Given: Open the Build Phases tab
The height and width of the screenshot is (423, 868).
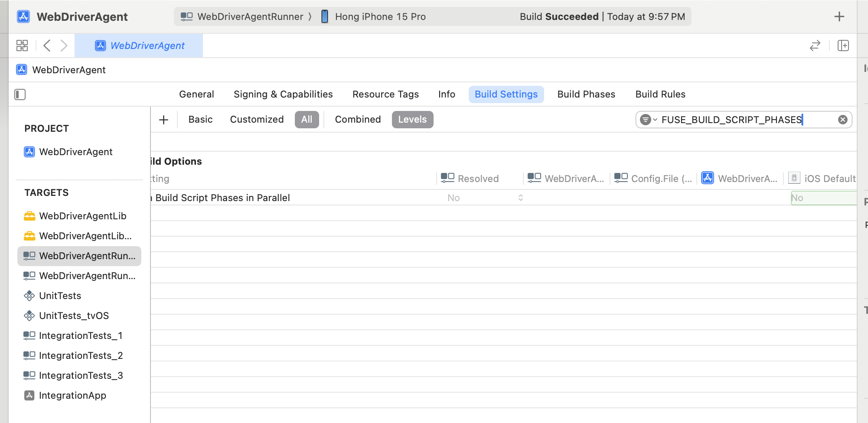Looking at the screenshot, I should 586,94.
